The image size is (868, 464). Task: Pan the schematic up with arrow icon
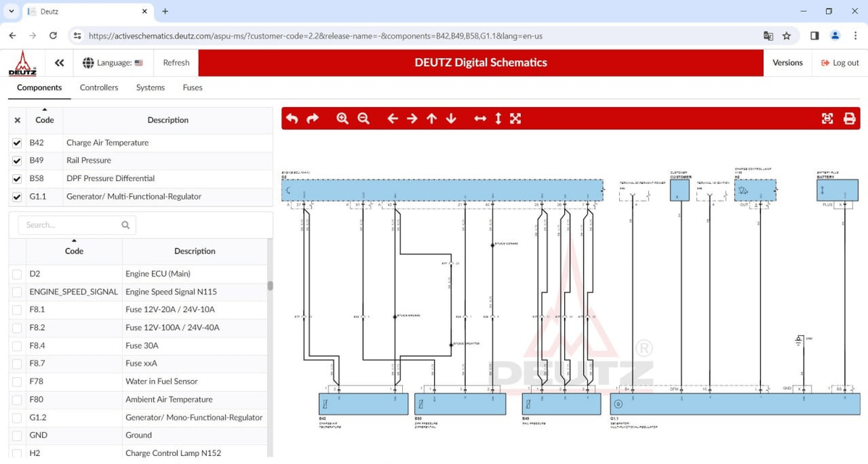pos(432,119)
